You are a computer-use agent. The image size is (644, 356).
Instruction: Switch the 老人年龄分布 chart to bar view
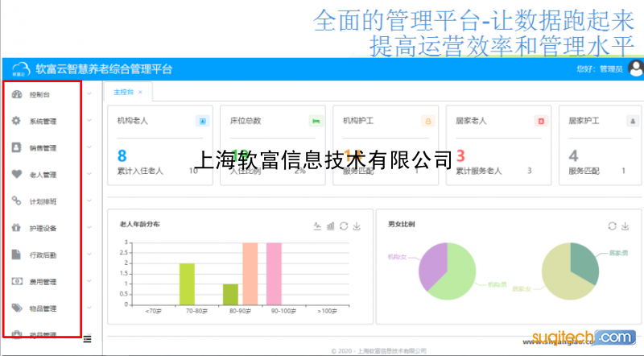330,226
